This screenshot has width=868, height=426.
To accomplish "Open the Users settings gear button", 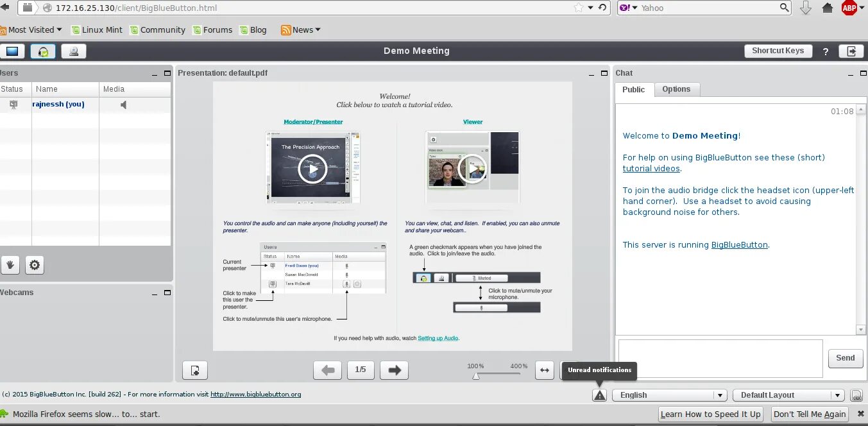I will tap(35, 264).
